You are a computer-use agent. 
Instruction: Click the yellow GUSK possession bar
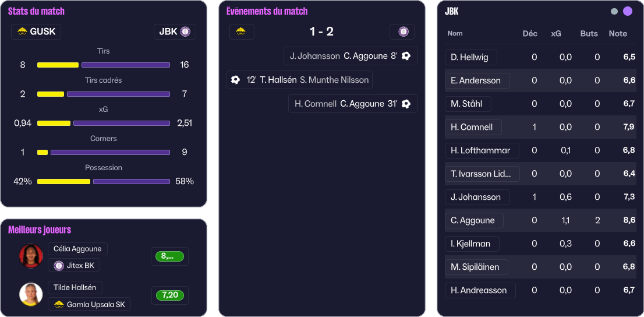(63, 181)
